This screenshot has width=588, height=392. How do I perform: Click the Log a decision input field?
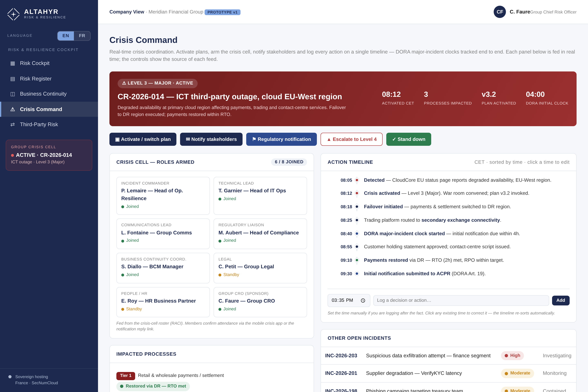[x=461, y=301]
